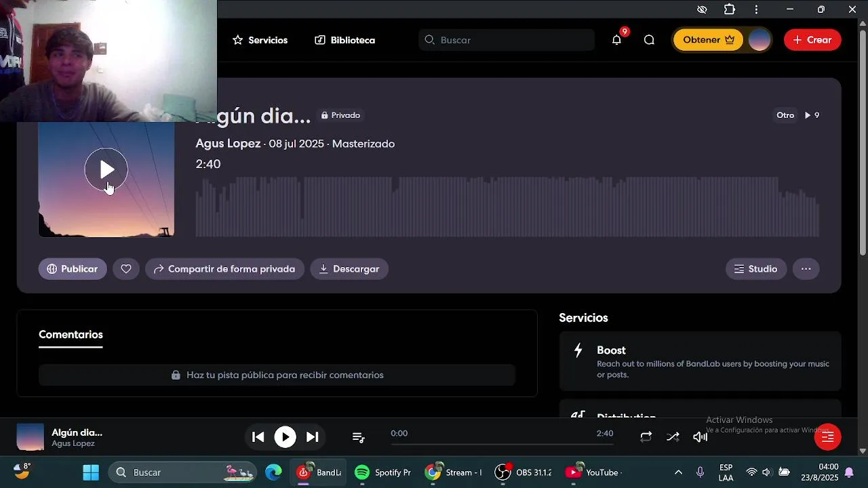The image size is (868, 488).
Task: Focus the top Buscar search field
Action: point(507,40)
